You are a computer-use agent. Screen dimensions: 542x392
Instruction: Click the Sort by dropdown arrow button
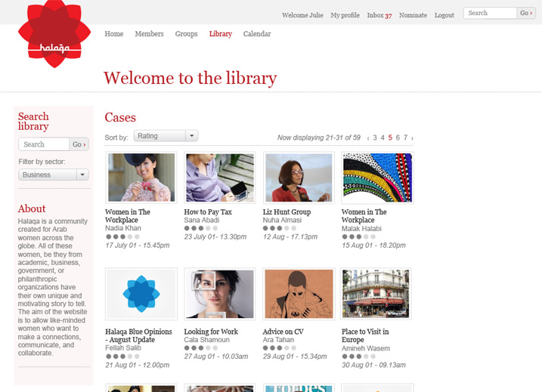pyautogui.click(x=192, y=136)
